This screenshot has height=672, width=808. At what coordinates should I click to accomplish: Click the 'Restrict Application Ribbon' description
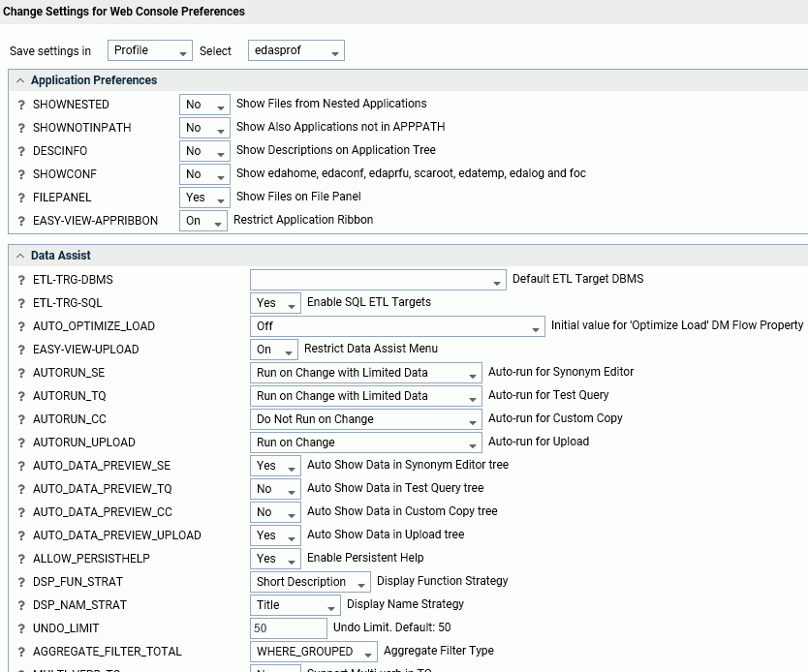click(x=303, y=220)
